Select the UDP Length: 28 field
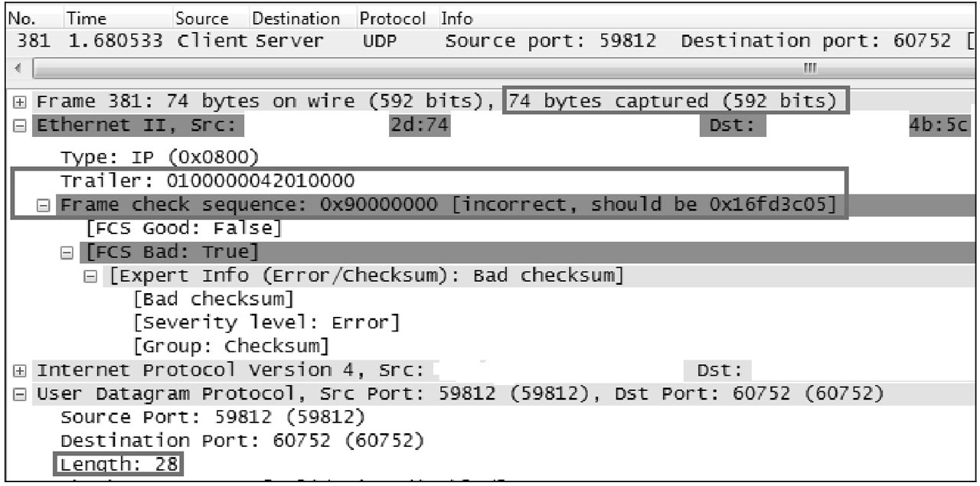The width and height of the screenshot is (980, 486). point(118,464)
